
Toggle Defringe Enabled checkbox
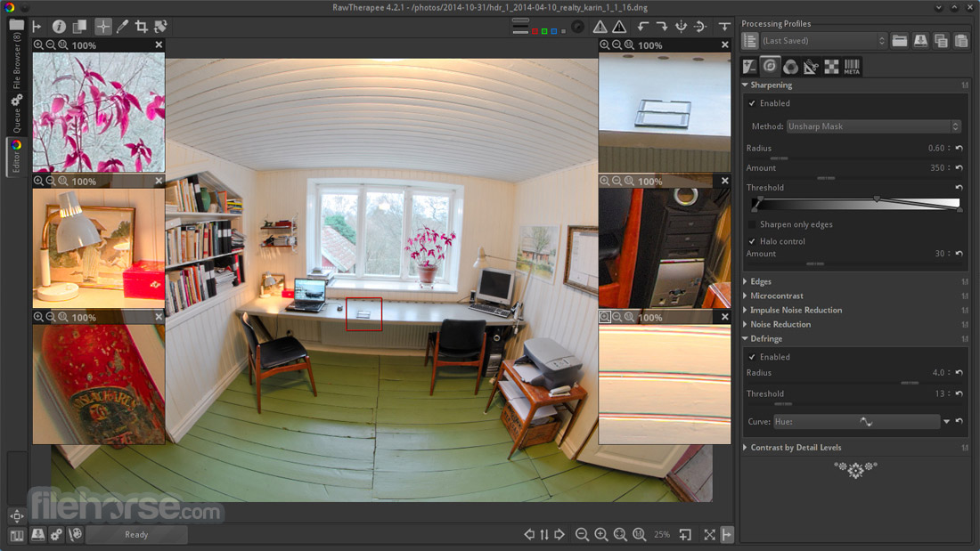(752, 357)
